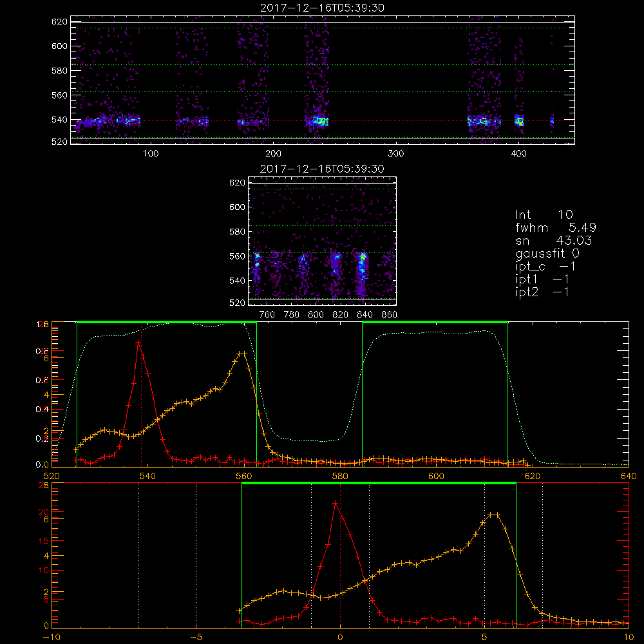The height and width of the screenshot is (644, 644).
Task: Click y-axis label 580 of top spectrogram
Action: 59,71
